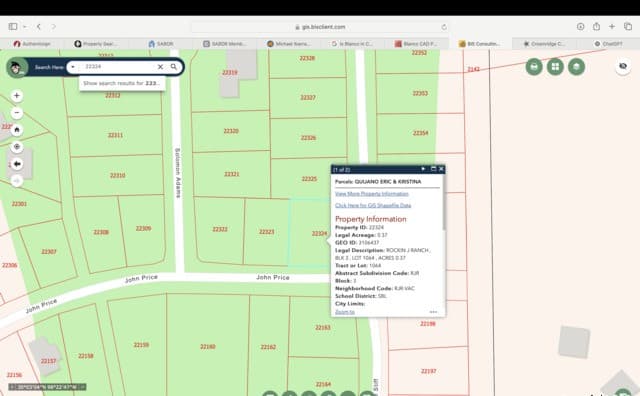Toggle the eye visibility button at top right

[x=623, y=66]
